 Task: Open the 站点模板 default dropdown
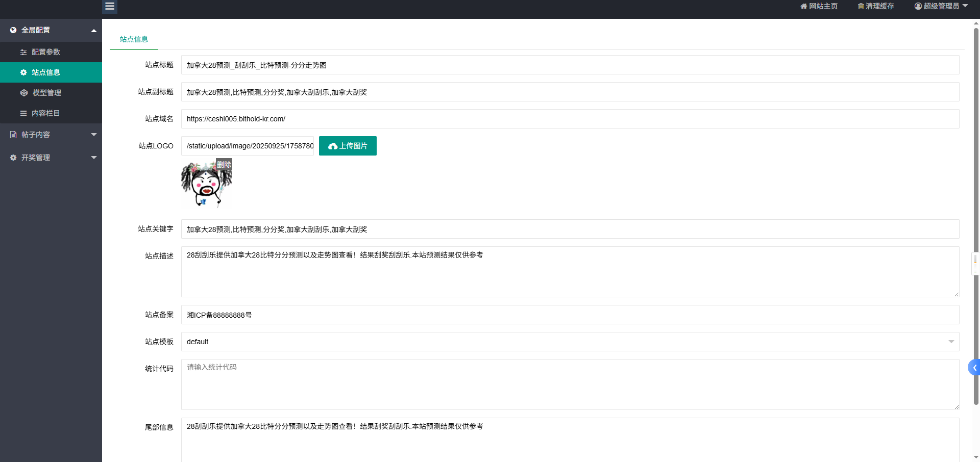[x=570, y=342]
